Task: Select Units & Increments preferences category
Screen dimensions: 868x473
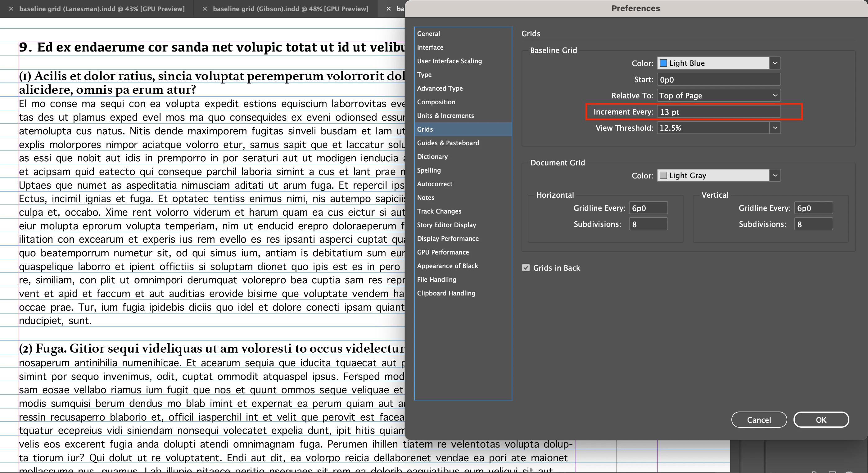Action: [445, 115]
